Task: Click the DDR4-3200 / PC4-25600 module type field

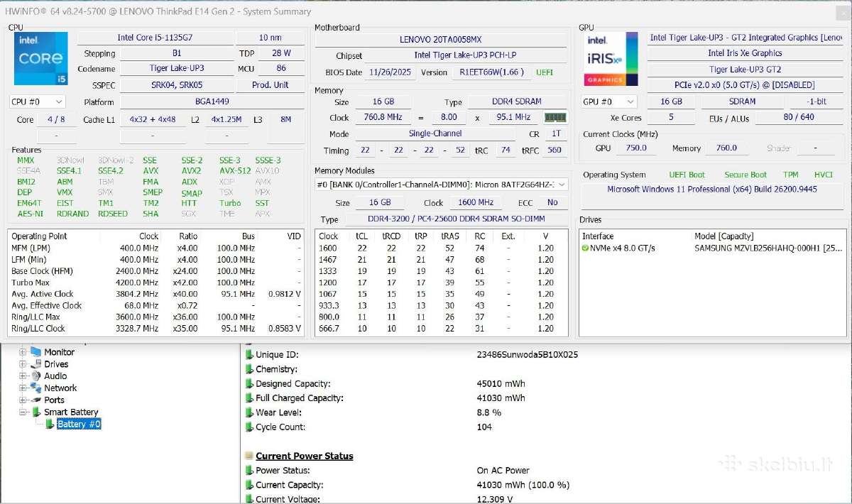Action: (456, 220)
